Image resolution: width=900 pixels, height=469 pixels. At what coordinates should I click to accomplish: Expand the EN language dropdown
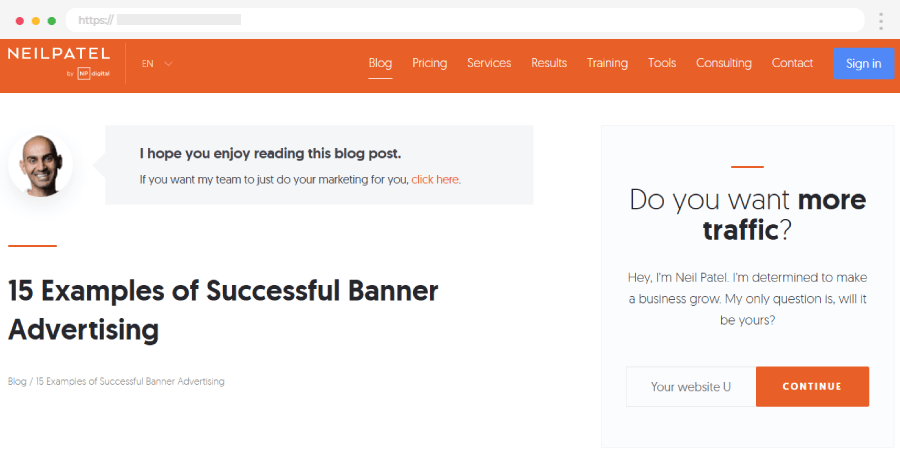point(157,64)
